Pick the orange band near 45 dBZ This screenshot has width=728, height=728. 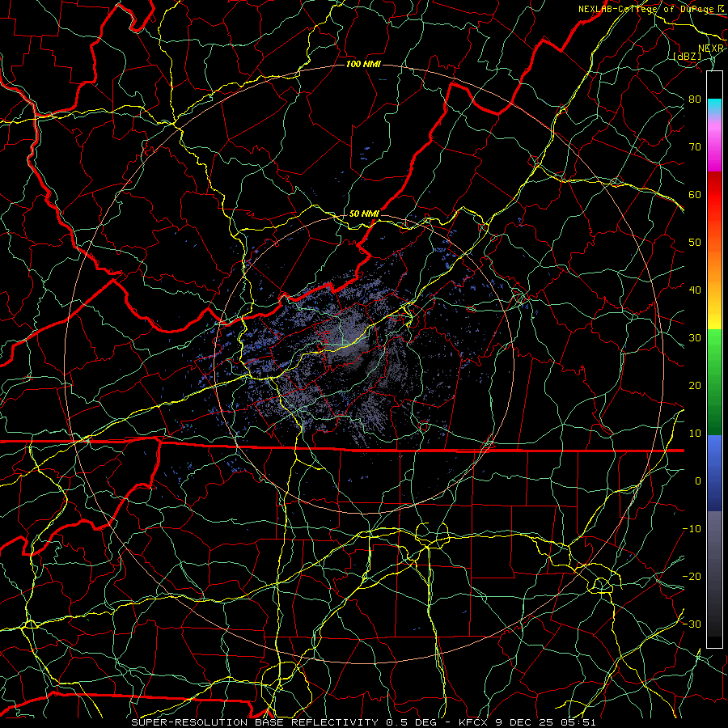[714, 267]
